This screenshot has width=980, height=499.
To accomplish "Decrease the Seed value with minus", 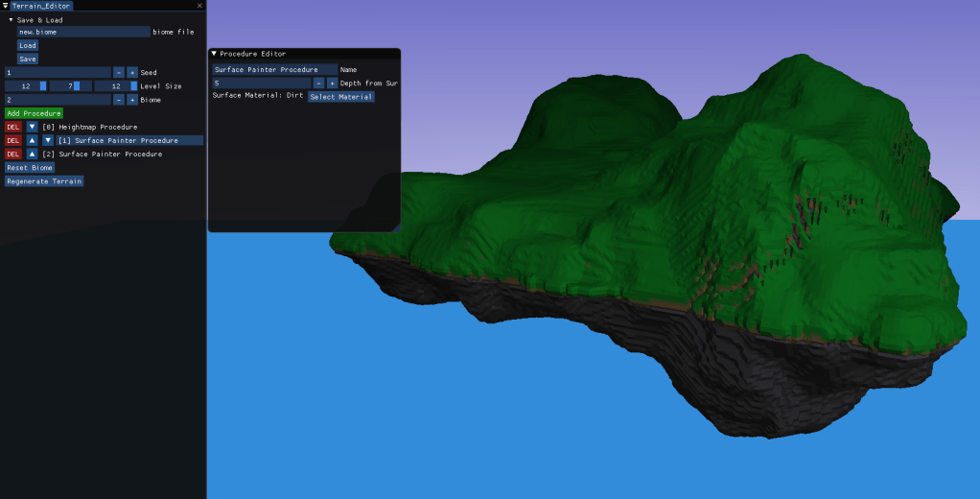I will click(119, 72).
